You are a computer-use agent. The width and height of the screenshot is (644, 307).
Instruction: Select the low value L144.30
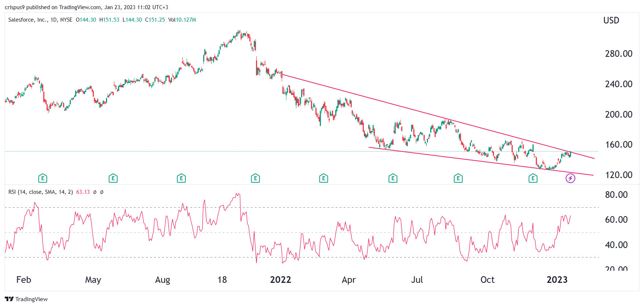[x=132, y=20]
